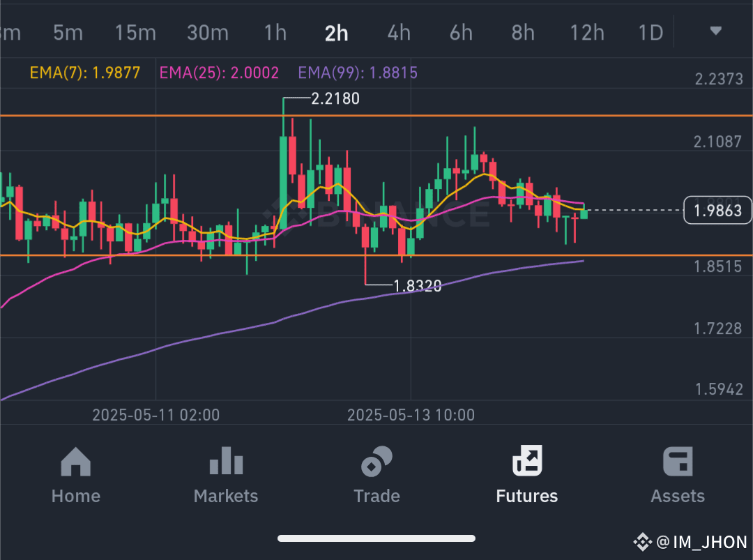The image size is (753, 560).
Task: Click the EMA(99) indicator label
Action: (358, 73)
